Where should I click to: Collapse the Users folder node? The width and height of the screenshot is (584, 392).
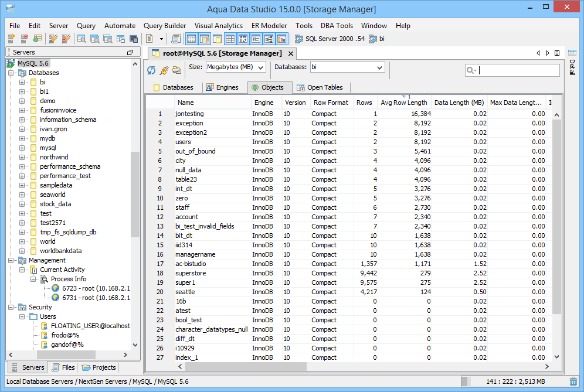[x=22, y=316]
